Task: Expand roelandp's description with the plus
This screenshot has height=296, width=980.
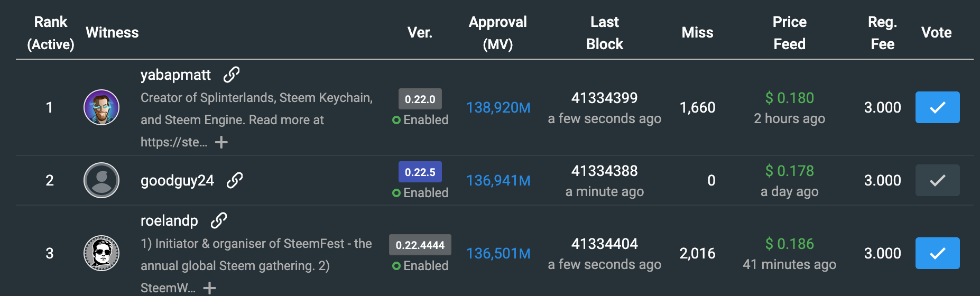Action: pos(210,288)
